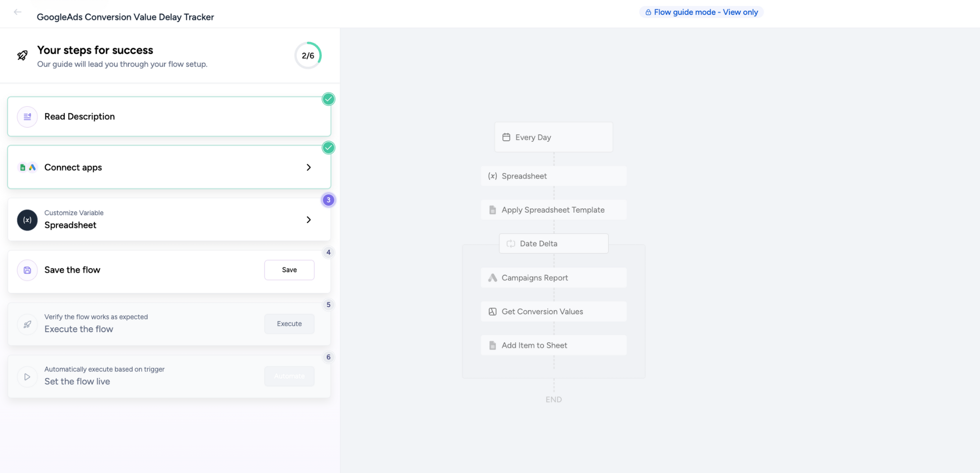Select the Get Conversion Values node
980x473 pixels.
coord(554,312)
